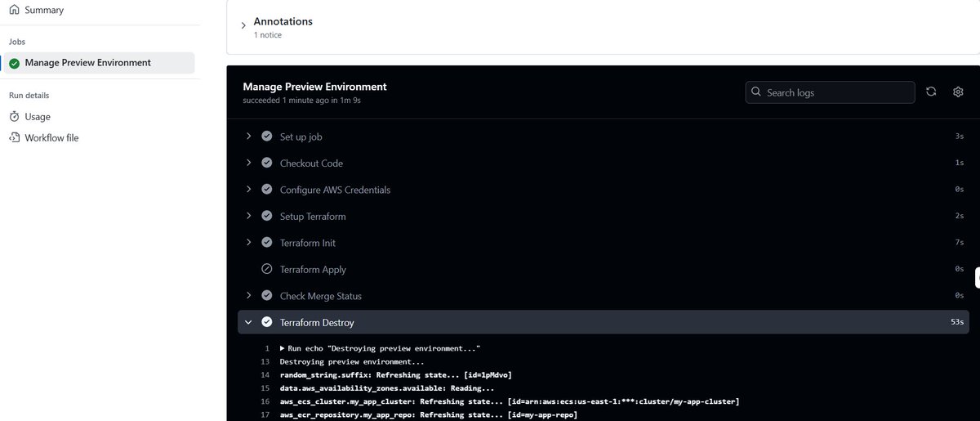Expand the Set up job step
980x421 pixels.
click(248, 137)
